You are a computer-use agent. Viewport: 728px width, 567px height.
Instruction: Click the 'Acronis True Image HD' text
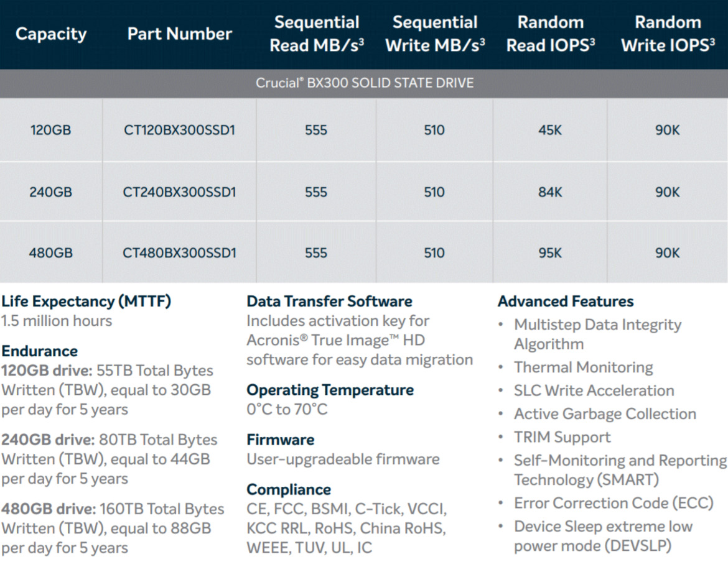click(335, 341)
